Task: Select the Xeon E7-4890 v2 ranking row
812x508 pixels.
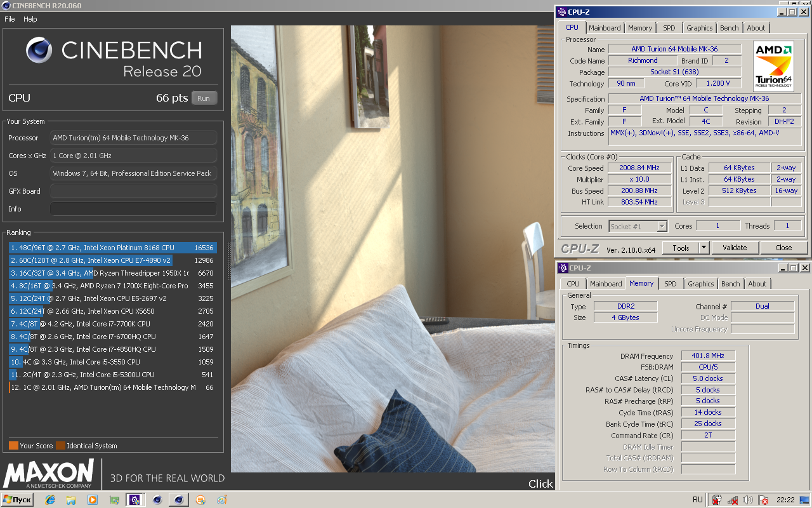Action: (x=112, y=260)
